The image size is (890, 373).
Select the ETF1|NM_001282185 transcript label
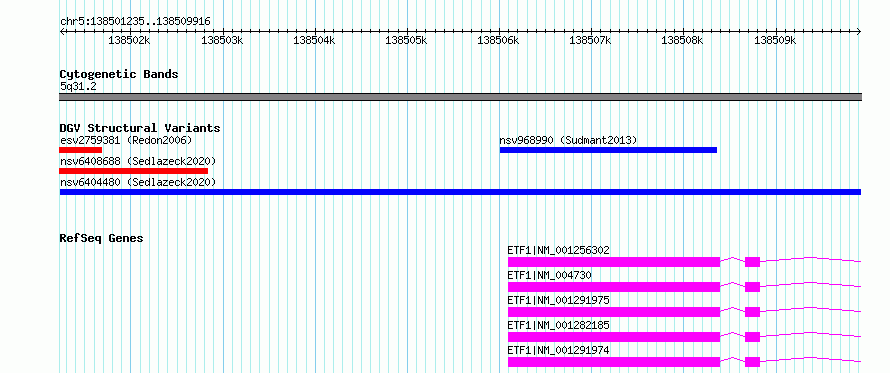pyautogui.click(x=559, y=325)
